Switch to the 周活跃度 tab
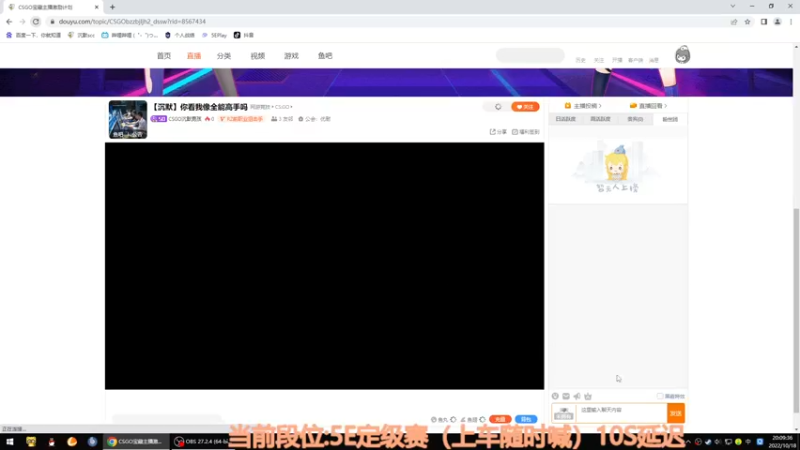Image resolution: width=800 pixels, height=450 pixels. [600, 119]
